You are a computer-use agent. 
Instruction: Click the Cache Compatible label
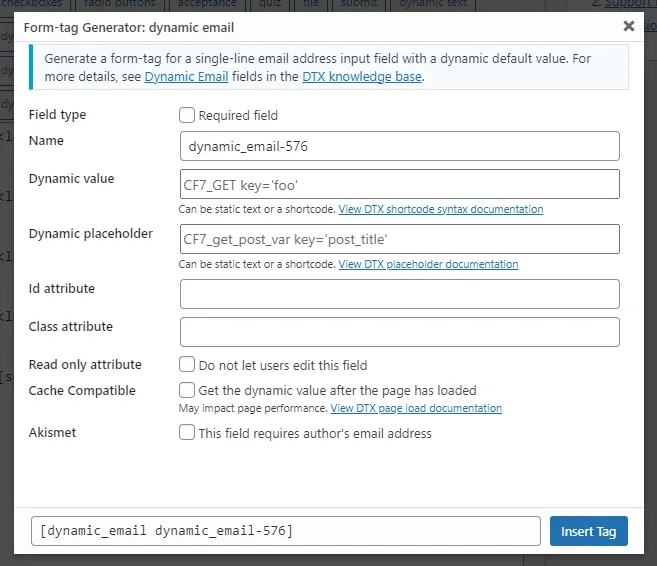[82, 390]
